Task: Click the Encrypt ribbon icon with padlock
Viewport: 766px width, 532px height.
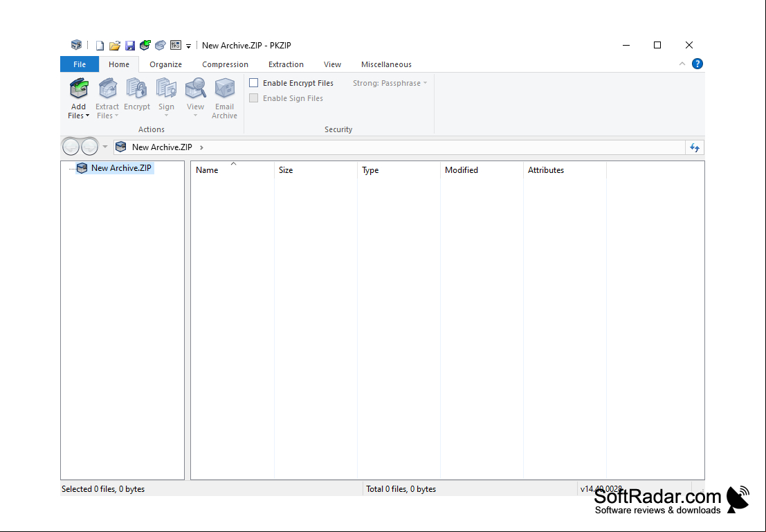Action: (137, 89)
